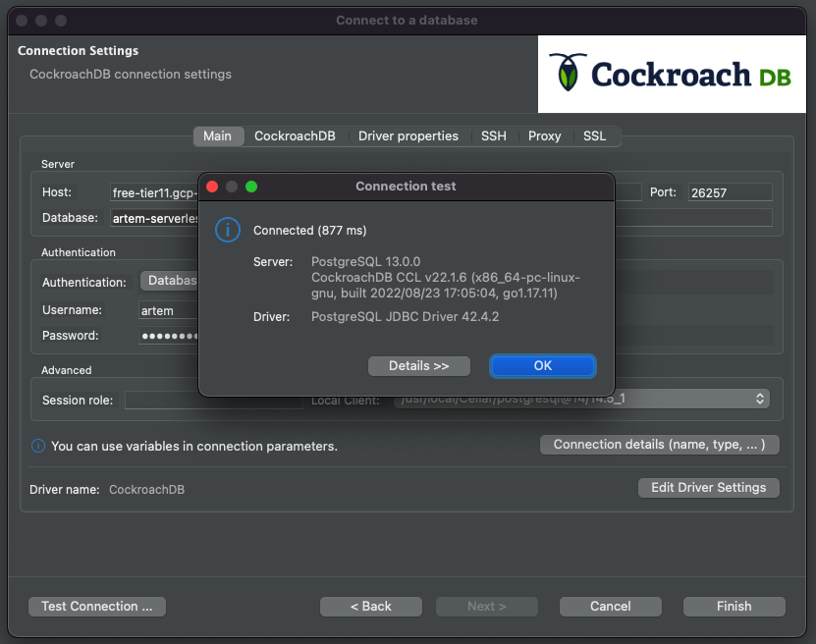Image resolution: width=816 pixels, height=644 pixels.
Task: Open Connection details (name, type, ...)
Action: point(659,445)
